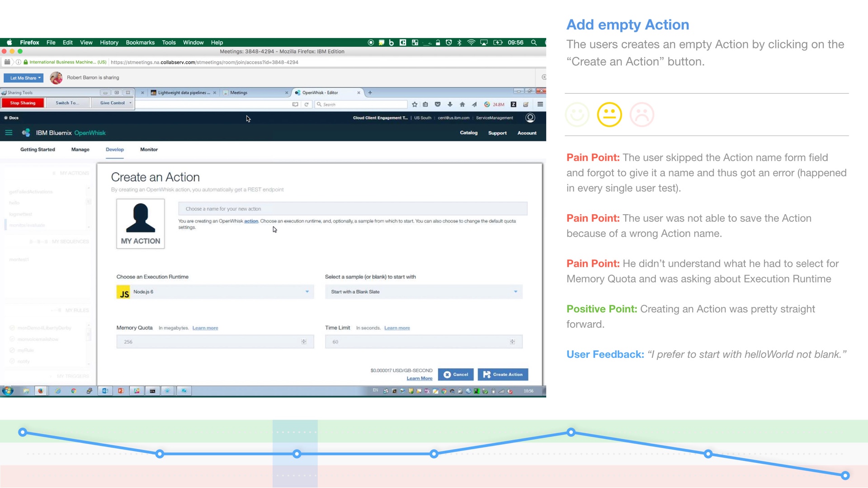The height and width of the screenshot is (488, 868).
Task: Open the hamburger navigation menu in Bluemix
Action: coord(9,133)
